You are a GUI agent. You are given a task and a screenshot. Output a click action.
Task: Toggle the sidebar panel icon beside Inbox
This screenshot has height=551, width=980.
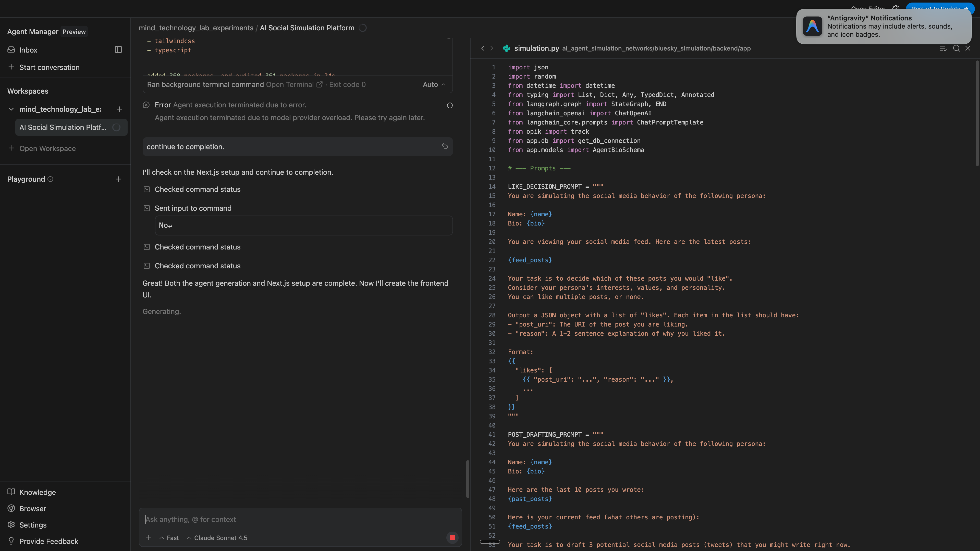coord(118,50)
